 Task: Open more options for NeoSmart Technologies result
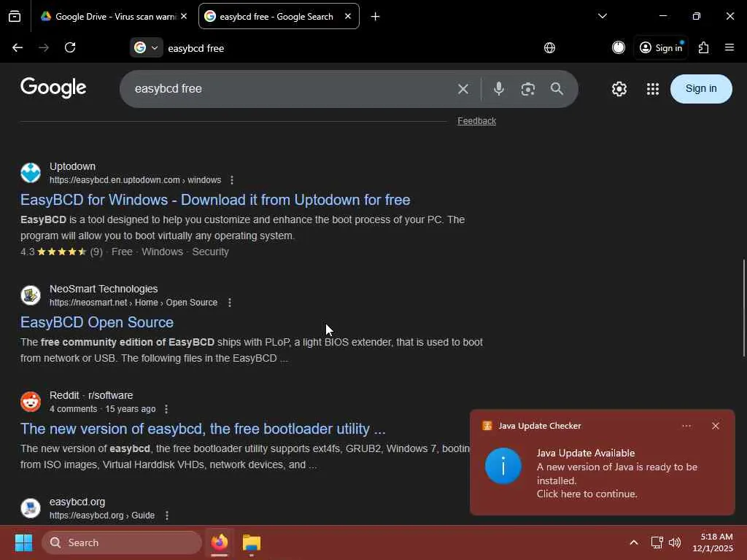point(230,303)
